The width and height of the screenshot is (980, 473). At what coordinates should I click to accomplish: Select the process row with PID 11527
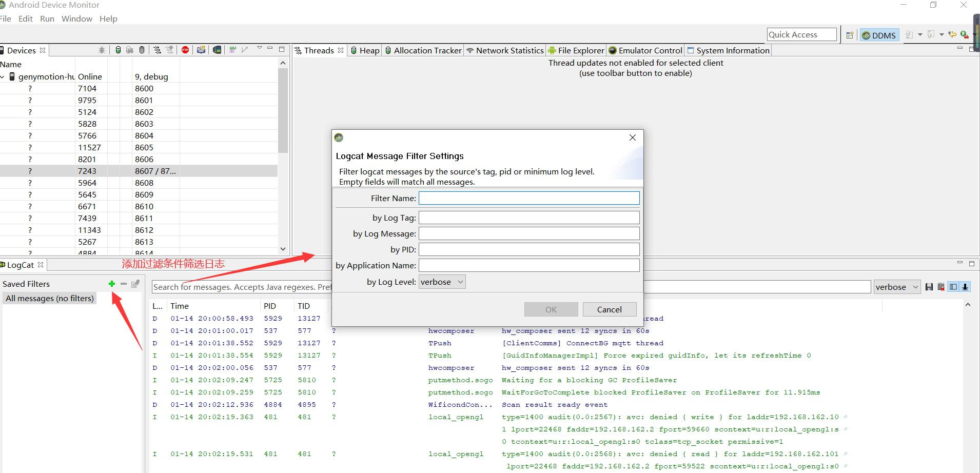(x=139, y=147)
